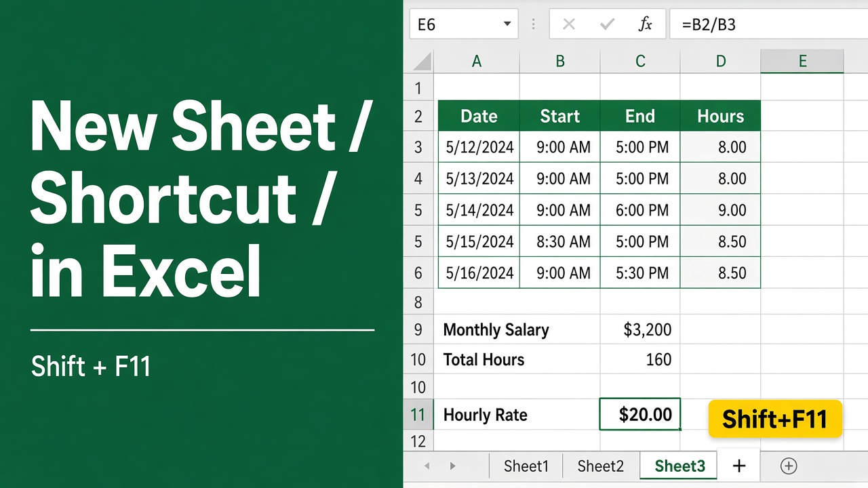
Task: Select the highlighted column E header
Action: (802, 62)
